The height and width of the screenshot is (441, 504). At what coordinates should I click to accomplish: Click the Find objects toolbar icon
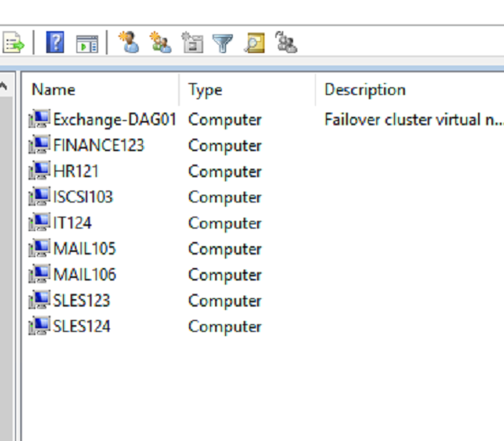click(x=255, y=43)
